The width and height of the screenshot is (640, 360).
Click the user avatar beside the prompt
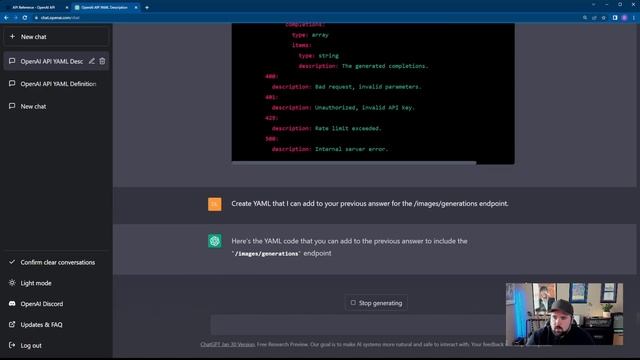[x=215, y=204]
